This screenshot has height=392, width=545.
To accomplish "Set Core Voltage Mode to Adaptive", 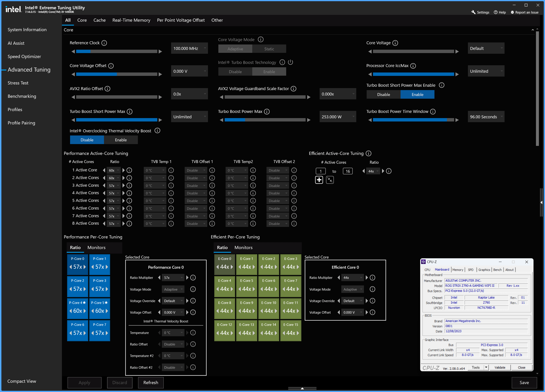I will 235,49.
